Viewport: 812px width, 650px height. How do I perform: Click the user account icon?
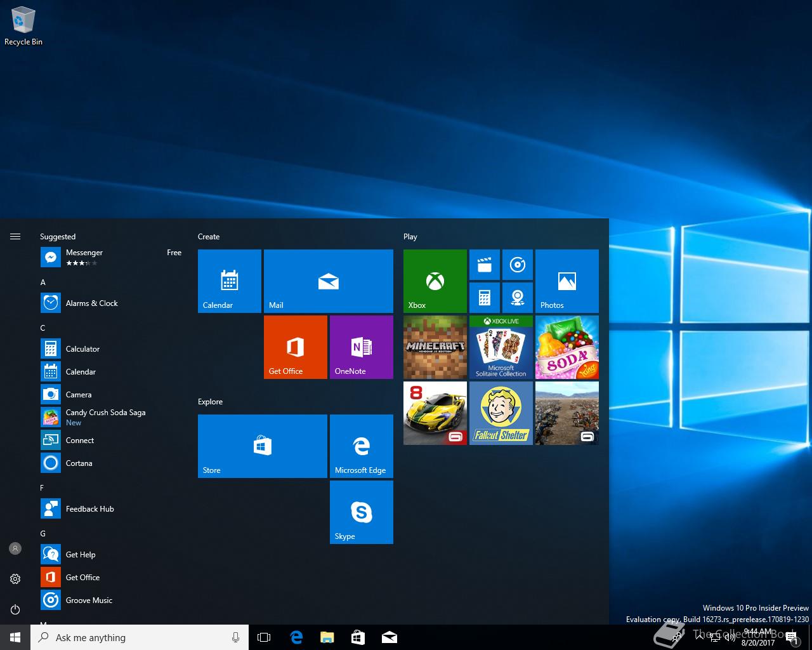[x=15, y=548]
